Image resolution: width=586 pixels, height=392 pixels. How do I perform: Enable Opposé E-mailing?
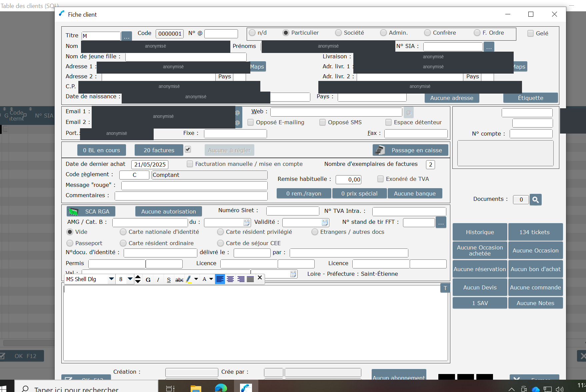tap(251, 122)
